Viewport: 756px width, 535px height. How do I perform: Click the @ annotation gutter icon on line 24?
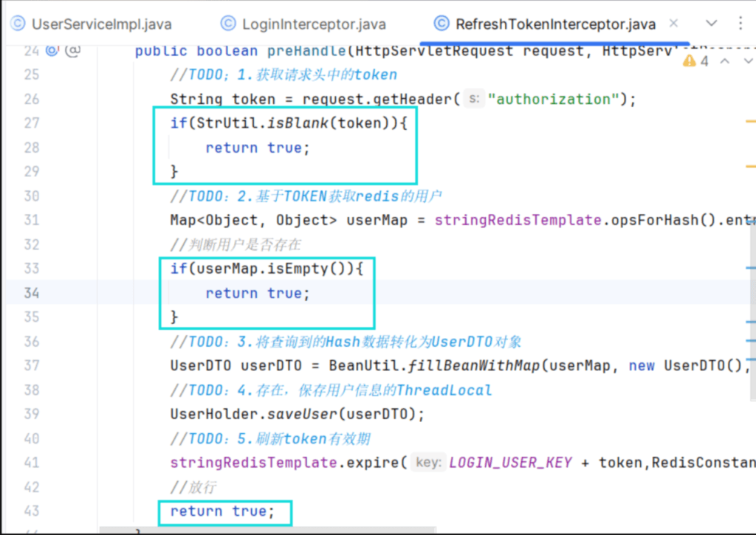click(x=72, y=51)
